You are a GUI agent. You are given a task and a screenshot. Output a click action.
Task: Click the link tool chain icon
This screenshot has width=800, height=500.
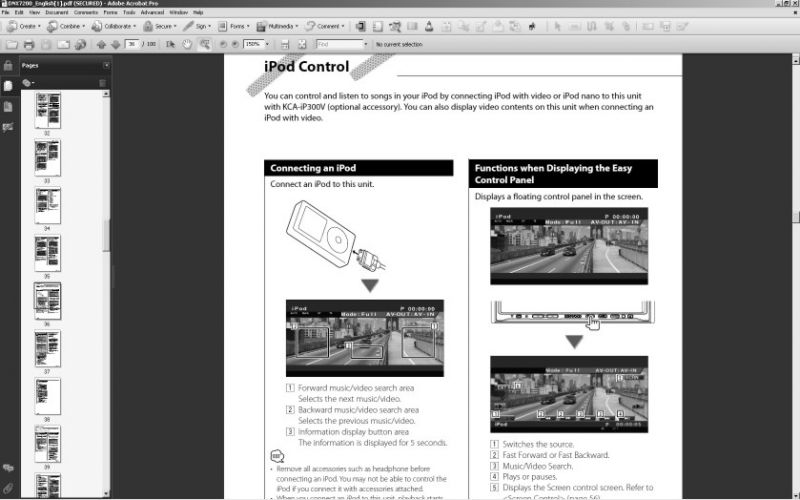pyautogui.click(x=626, y=26)
